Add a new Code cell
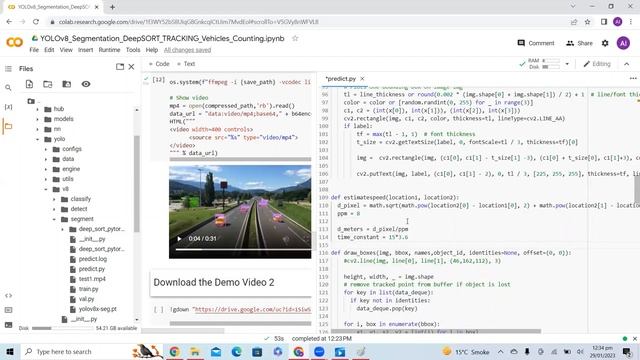The width and height of the screenshot is (640, 360). tap(159, 64)
